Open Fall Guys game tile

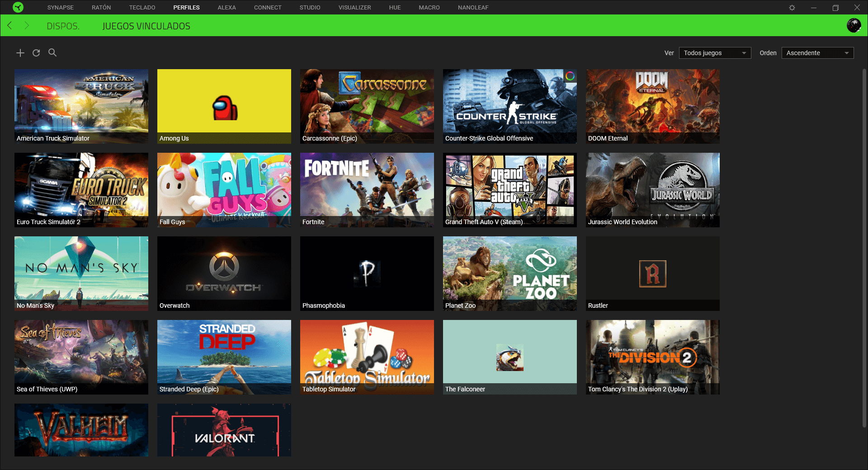coord(224,190)
